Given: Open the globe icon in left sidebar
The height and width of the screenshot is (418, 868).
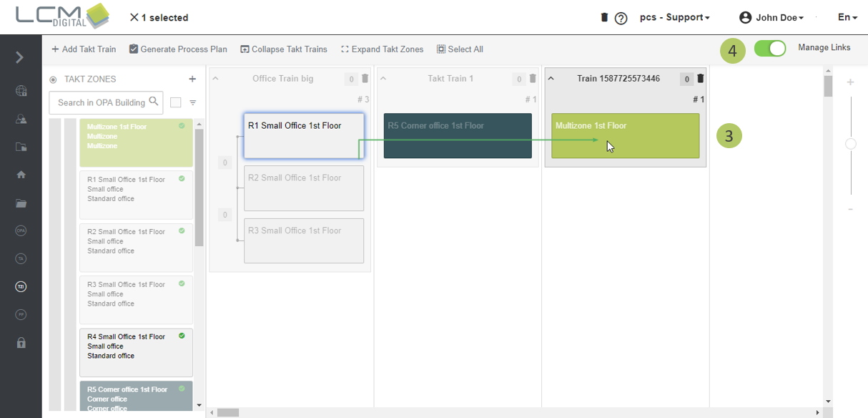Looking at the screenshot, I should pyautogui.click(x=21, y=91).
